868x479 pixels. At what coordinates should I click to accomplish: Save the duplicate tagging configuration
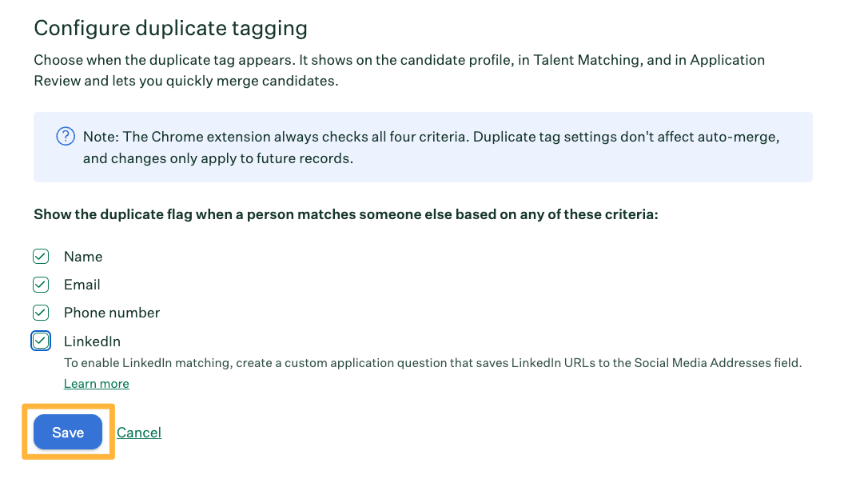pos(67,432)
